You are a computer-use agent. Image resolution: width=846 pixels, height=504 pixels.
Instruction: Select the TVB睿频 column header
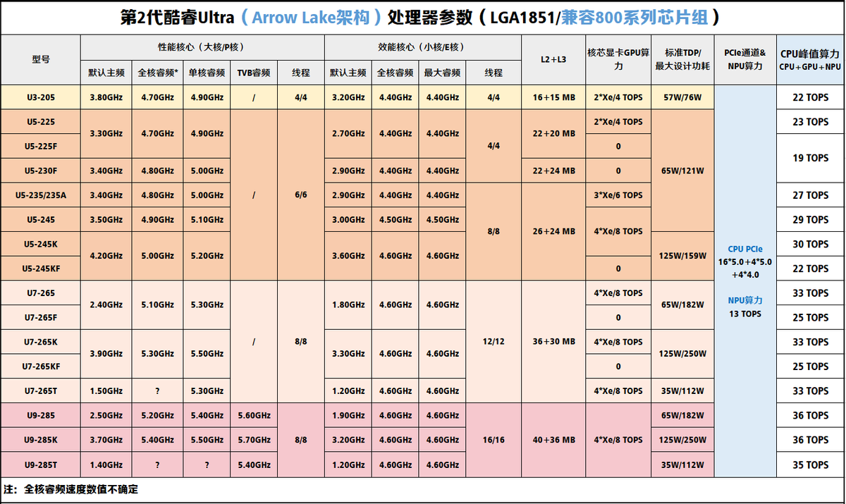253,73
